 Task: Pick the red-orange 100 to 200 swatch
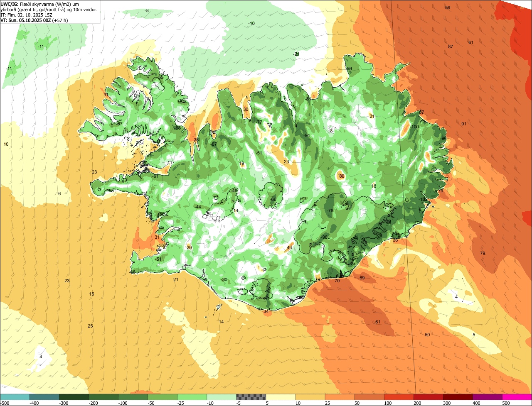pos(399,397)
